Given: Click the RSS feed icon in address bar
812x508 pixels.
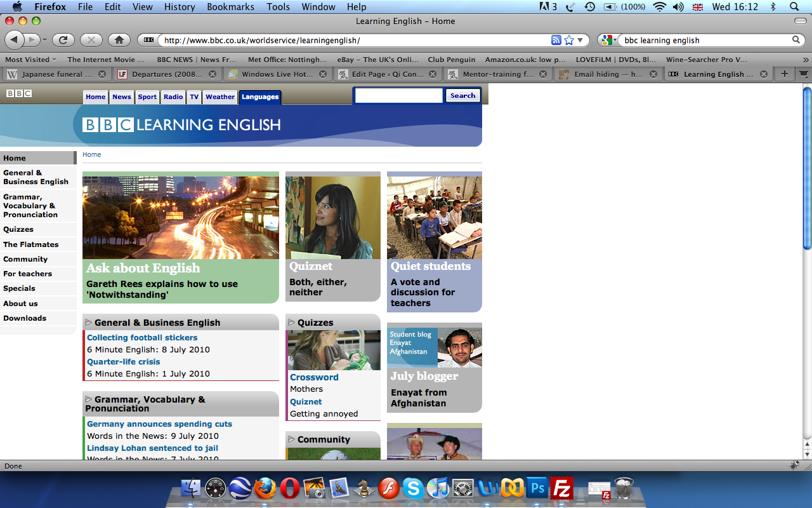Looking at the screenshot, I should [x=556, y=40].
